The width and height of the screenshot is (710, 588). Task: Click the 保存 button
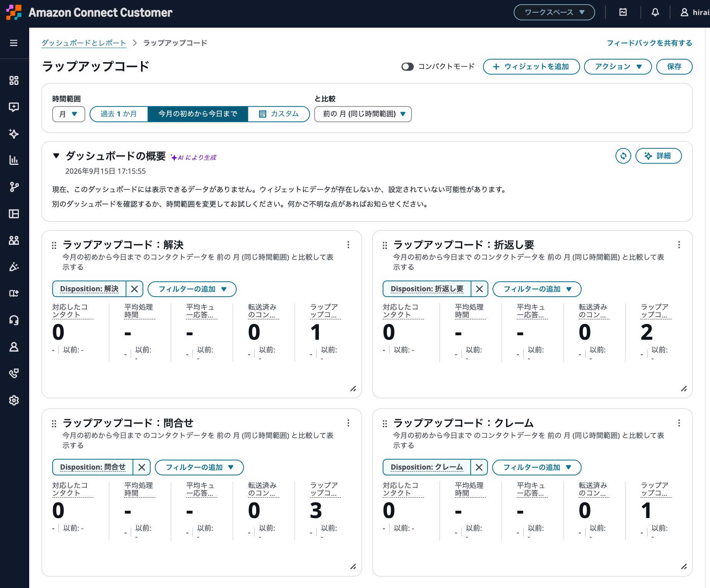[674, 66]
